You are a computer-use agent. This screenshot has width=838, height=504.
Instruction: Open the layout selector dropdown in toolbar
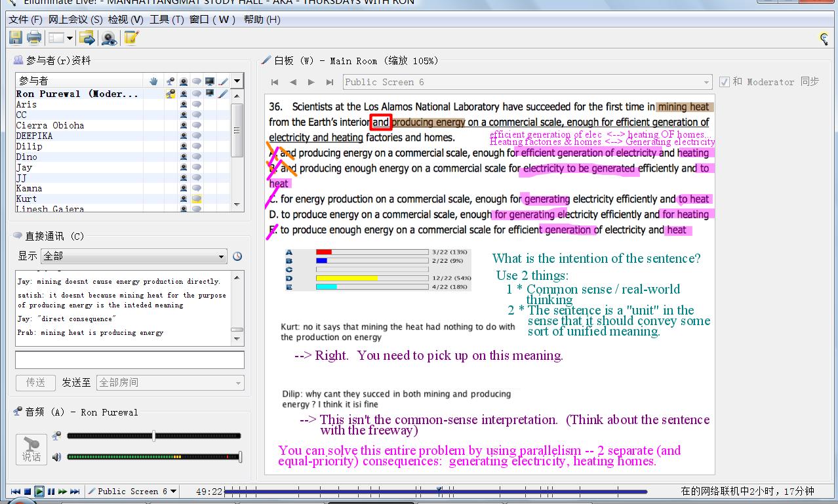click(x=60, y=38)
